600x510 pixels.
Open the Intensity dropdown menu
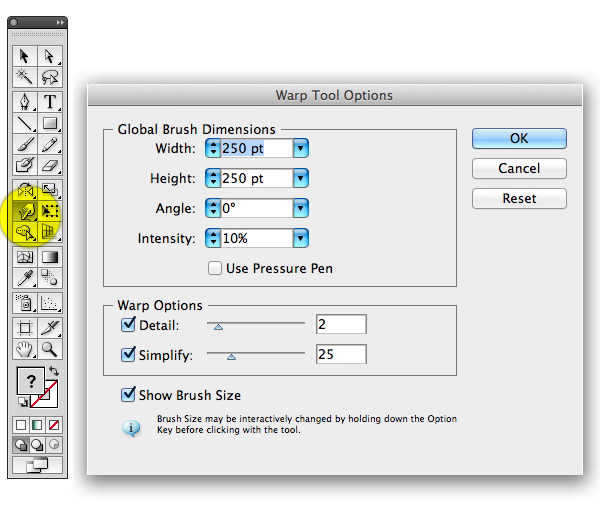point(300,239)
